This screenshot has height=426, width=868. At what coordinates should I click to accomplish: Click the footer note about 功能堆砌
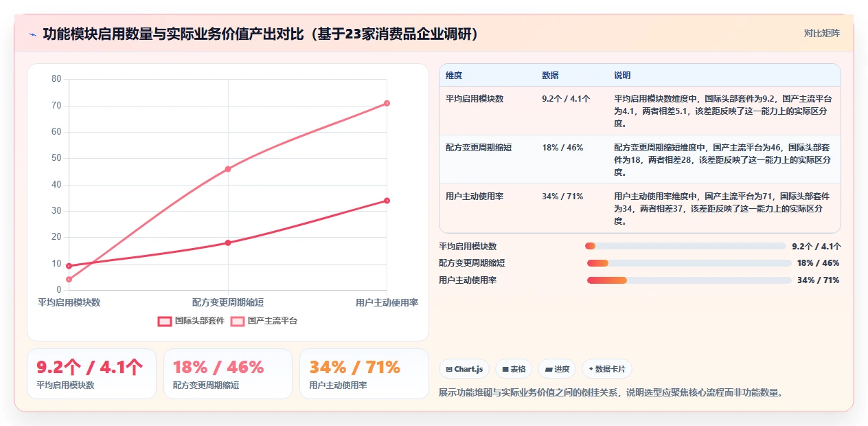[x=610, y=393]
